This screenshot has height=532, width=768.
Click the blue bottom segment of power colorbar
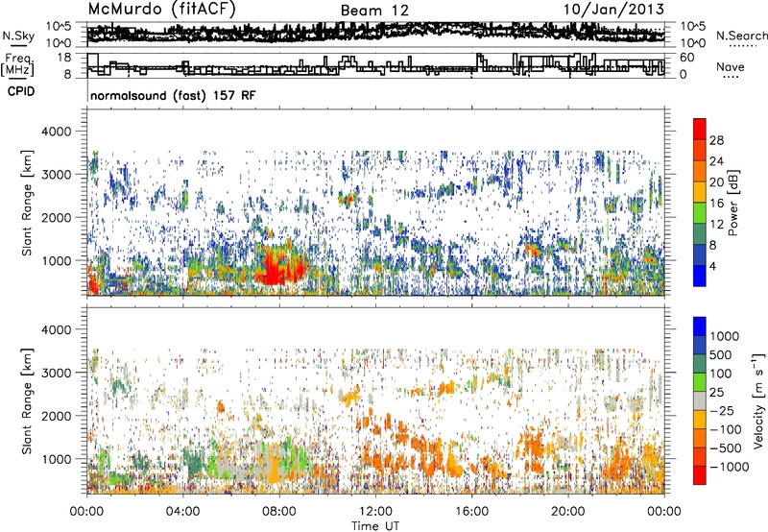pyautogui.click(x=700, y=276)
